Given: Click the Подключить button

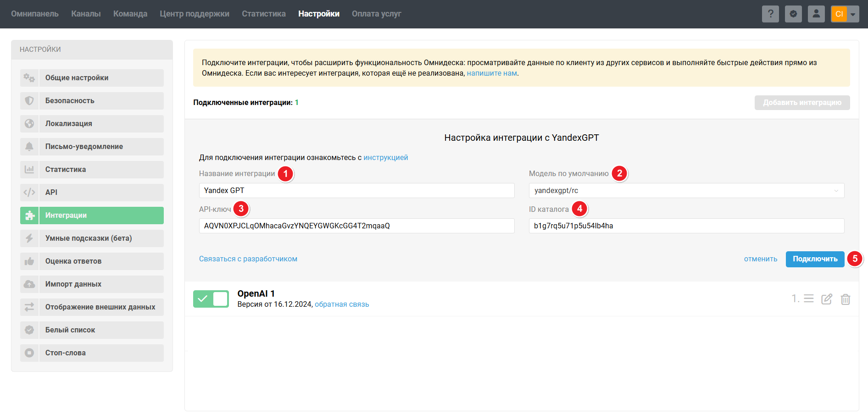Looking at the screenshot, I should coord(815,259).
